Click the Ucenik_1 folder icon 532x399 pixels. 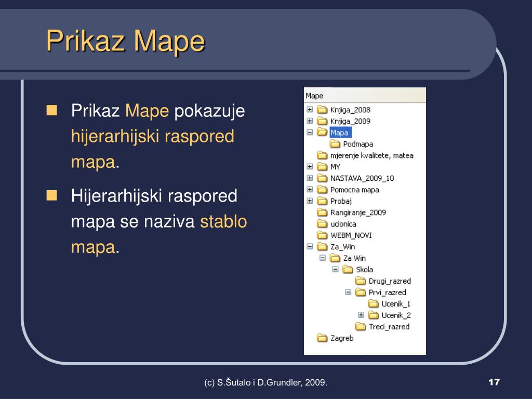pos(373,303)
